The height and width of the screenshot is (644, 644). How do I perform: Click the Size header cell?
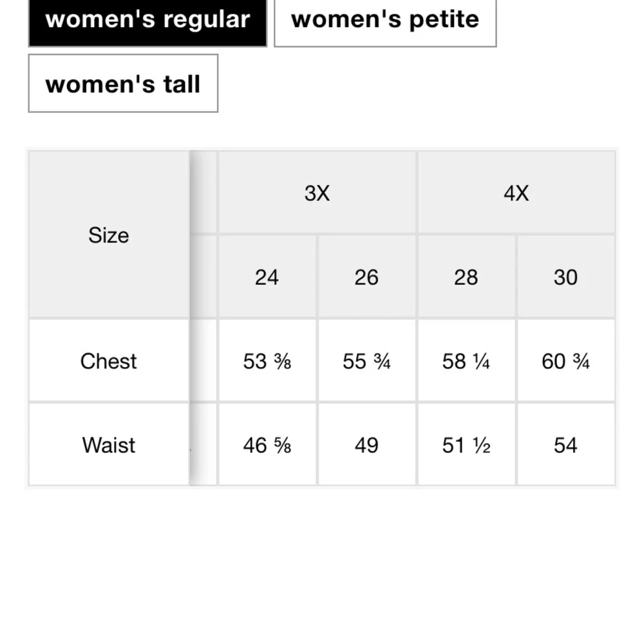point(109,235)
